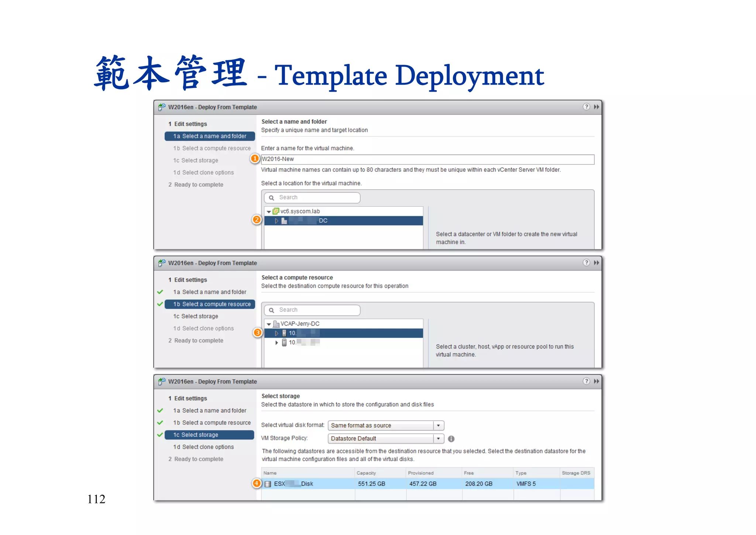This screenshot has width=756, height=535.
Task: Click double-arrow icon in Select storage dialog
Action: coord(597,381)
